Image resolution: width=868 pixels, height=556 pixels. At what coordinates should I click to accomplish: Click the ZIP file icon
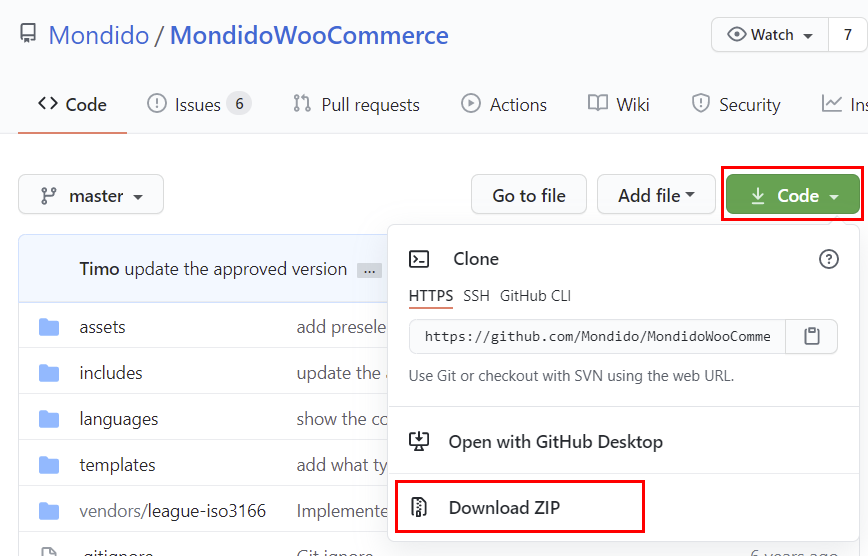pyautogui.click(x=419, y=507)
